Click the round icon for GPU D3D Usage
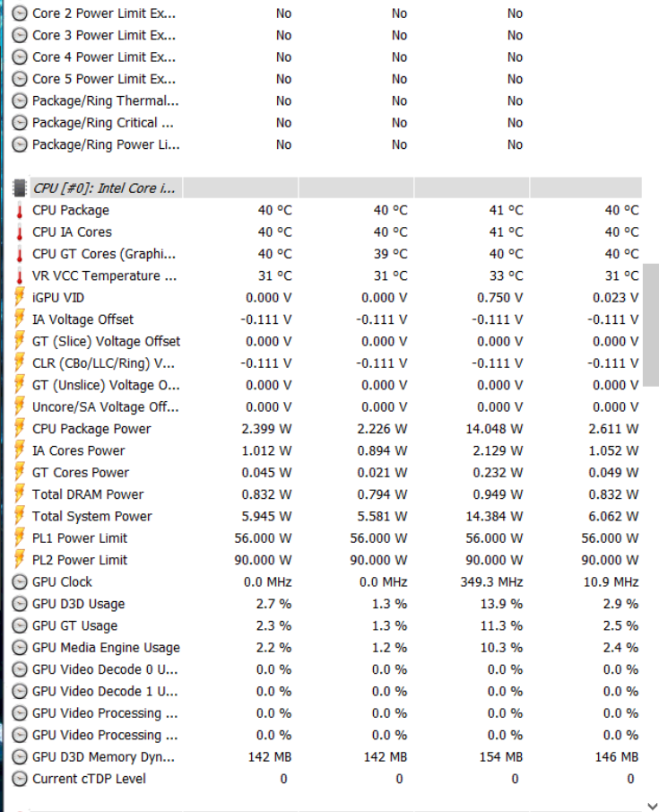 (x=20, y=604)
